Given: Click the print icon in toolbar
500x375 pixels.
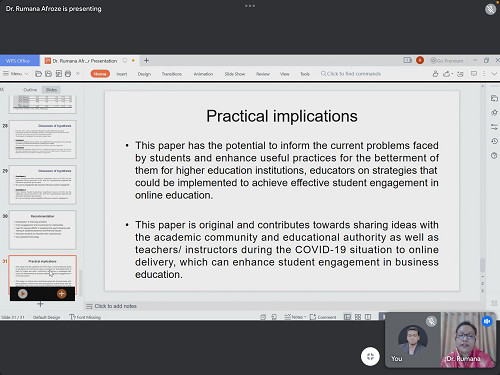Looking at the screenshot, I should coord(68,74).
